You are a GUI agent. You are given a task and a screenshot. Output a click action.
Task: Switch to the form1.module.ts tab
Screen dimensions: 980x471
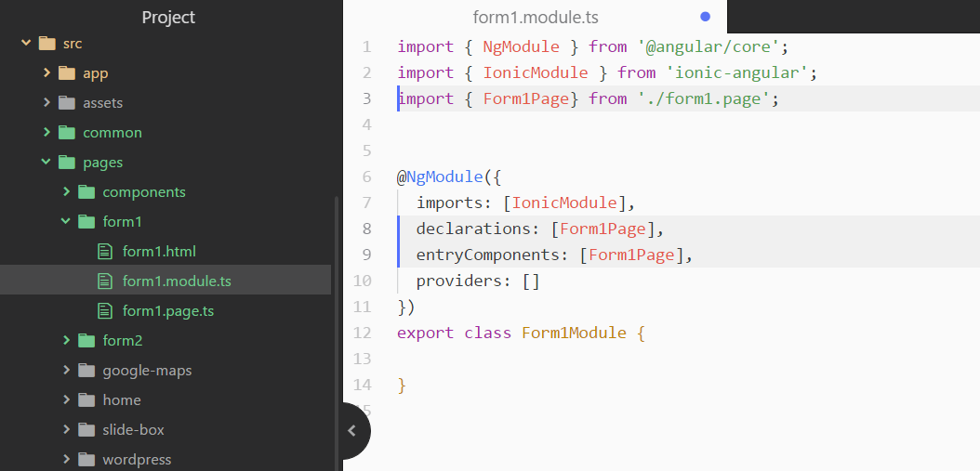point(535,17)
